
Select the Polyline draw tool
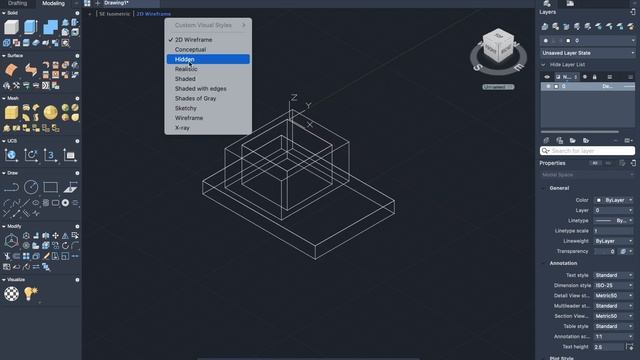pyautogui.click(x=11, y=187)
